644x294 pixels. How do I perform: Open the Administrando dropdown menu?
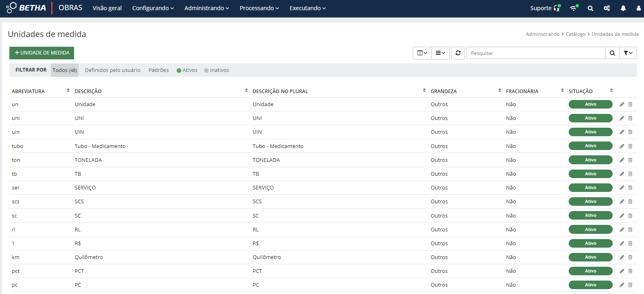pos(207,8)
